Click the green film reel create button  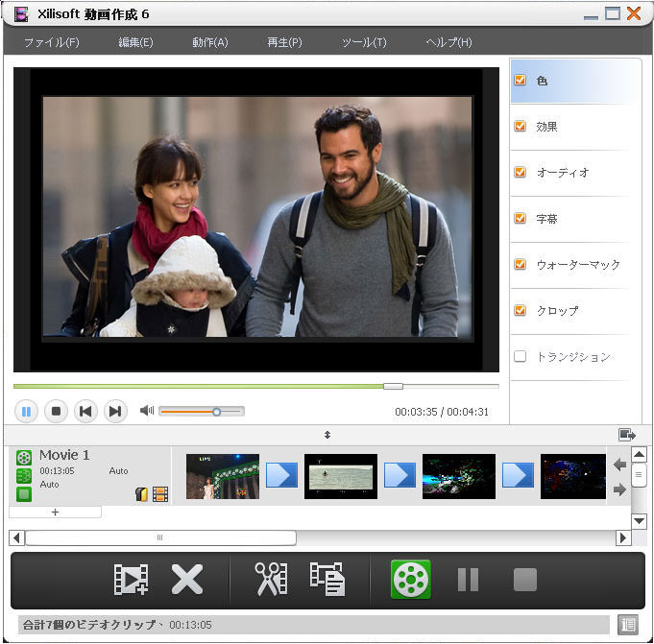pos(411,579)
